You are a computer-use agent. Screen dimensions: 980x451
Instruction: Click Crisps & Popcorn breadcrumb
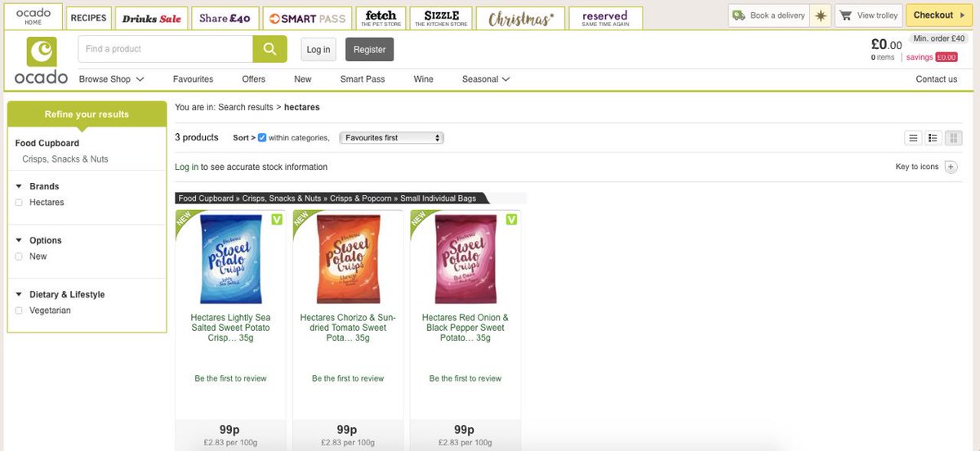pos(363,198)
